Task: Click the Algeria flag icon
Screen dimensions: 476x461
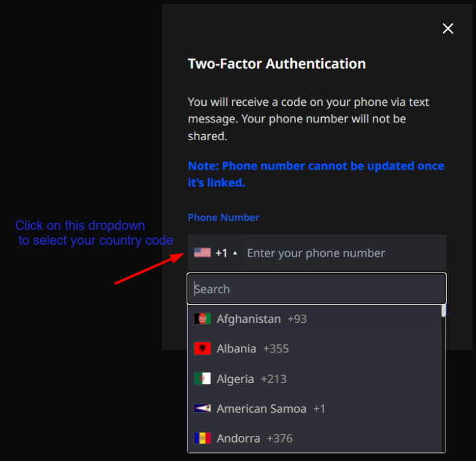Action: coord(203,379)
